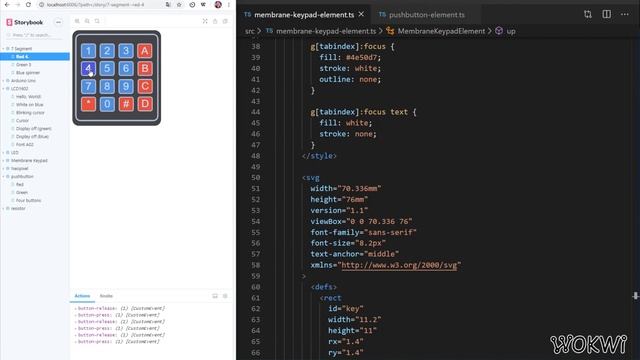Change addons panel orientation
Viewport: 640px width, 360px height.
pyautogui.click(x=215, y=296)
